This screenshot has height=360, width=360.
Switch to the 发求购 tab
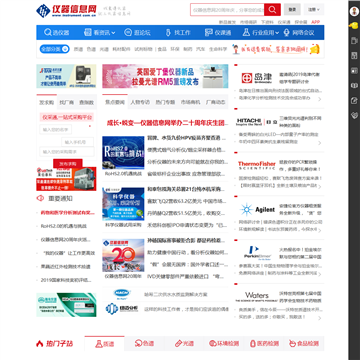point(46,102)
